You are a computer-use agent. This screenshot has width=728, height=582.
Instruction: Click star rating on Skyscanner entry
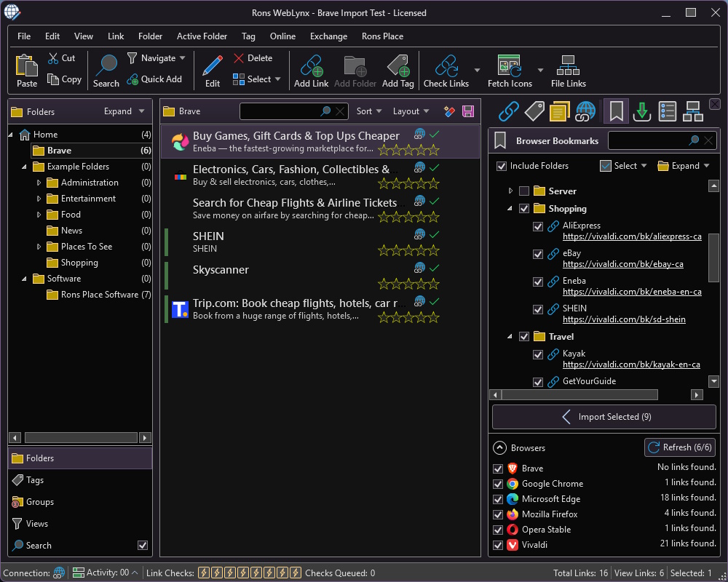point(408,284)
